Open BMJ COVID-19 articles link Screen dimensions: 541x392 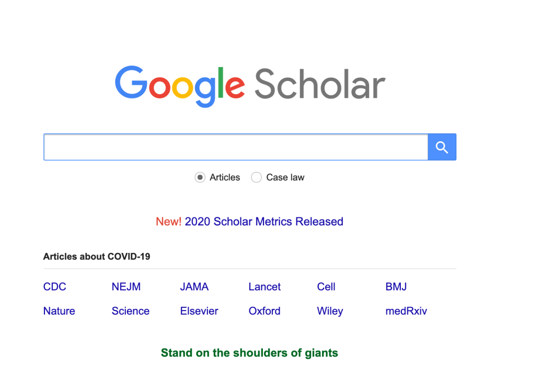[x=396, y=287]
